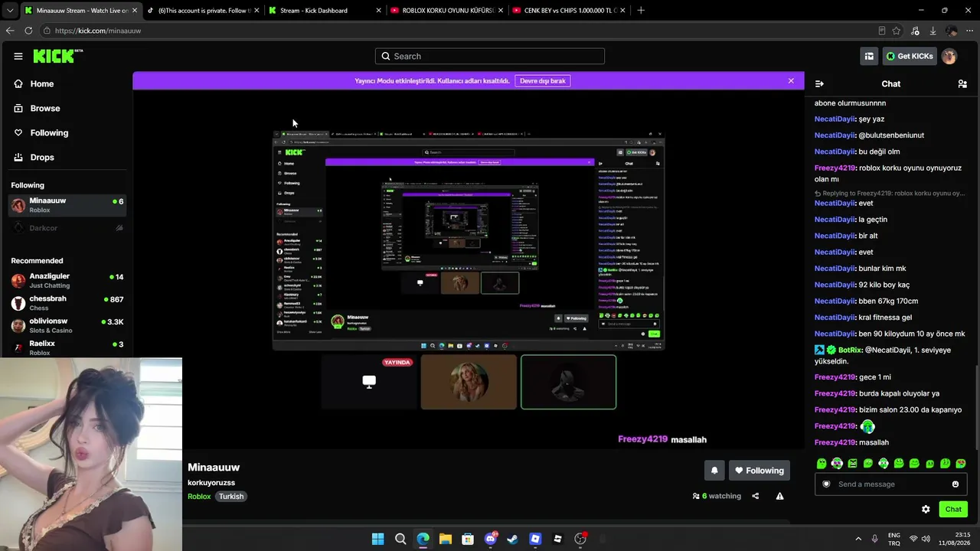Open chat settings gear icon

click(926, 509)
